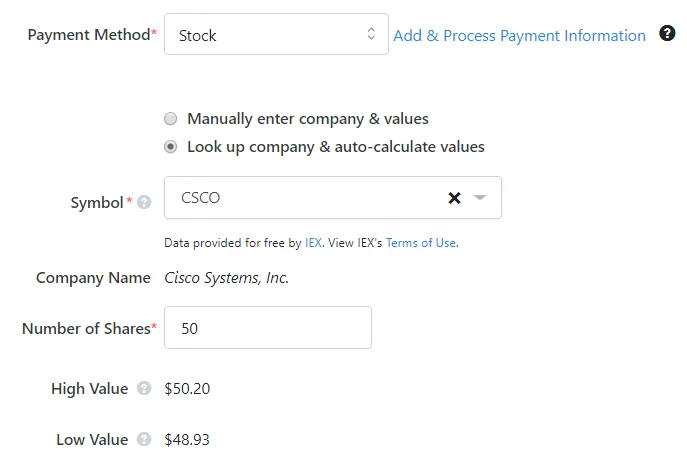Expand the Symbol dropdown arrow
This screenshot has width=687, height=462.
click(480, 198)
